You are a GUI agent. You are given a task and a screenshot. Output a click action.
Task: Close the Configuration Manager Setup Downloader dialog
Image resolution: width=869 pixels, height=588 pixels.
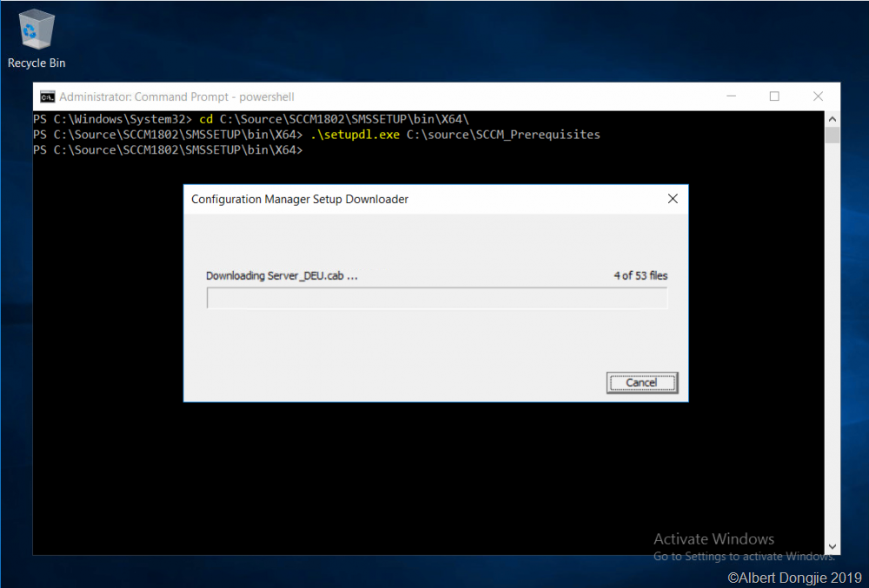click(672, 199)
